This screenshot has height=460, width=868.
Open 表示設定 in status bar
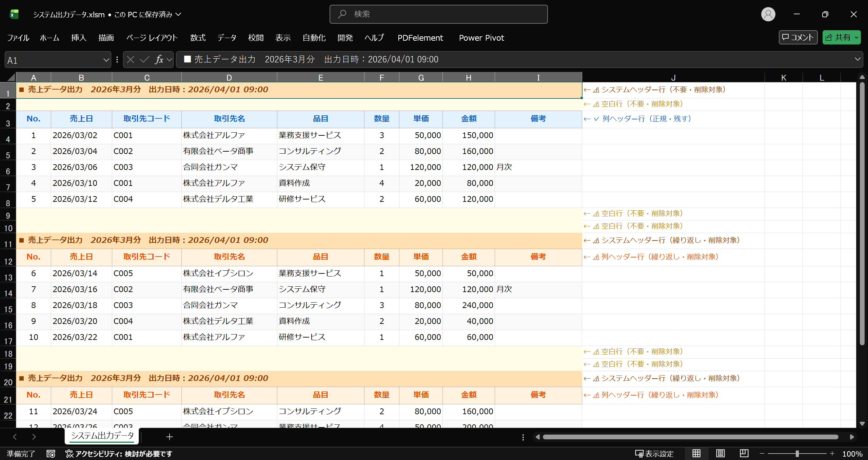coord(654,454)
